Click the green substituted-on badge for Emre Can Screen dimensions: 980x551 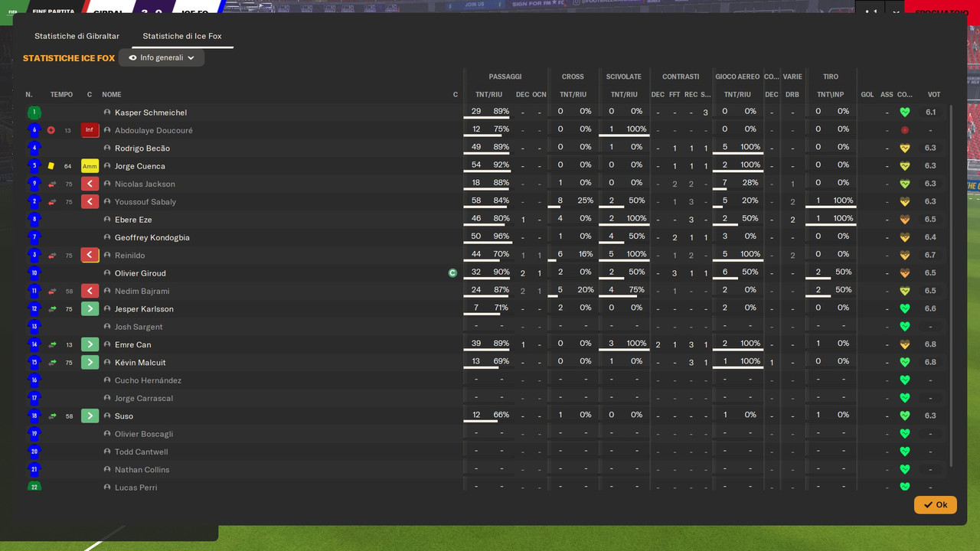[x=90, y=344]
